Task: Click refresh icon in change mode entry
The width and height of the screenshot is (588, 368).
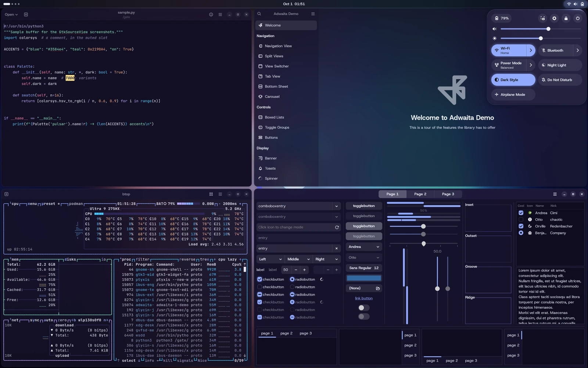Action: 337,227
